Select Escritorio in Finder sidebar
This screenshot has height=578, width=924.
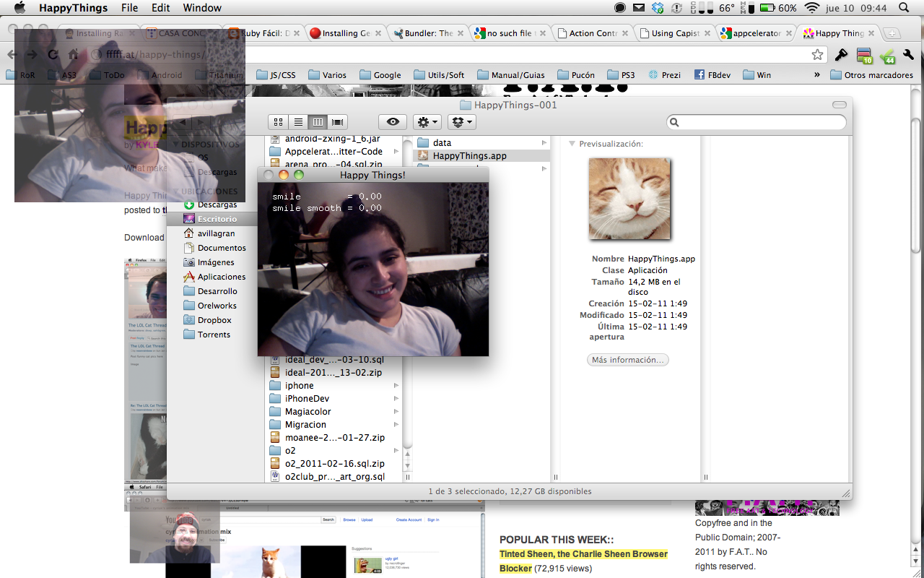click(211, 219)
